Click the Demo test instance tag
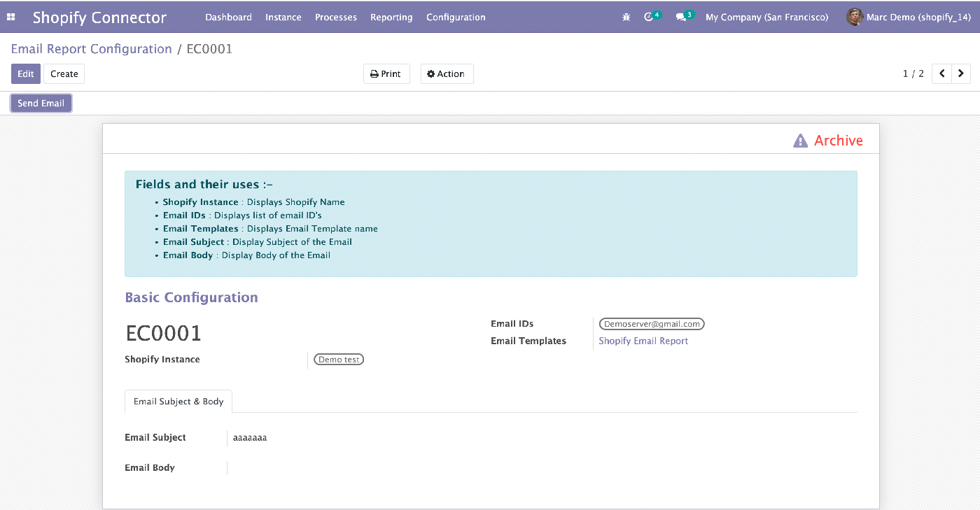980x510 pixels. tap(339, 360)
